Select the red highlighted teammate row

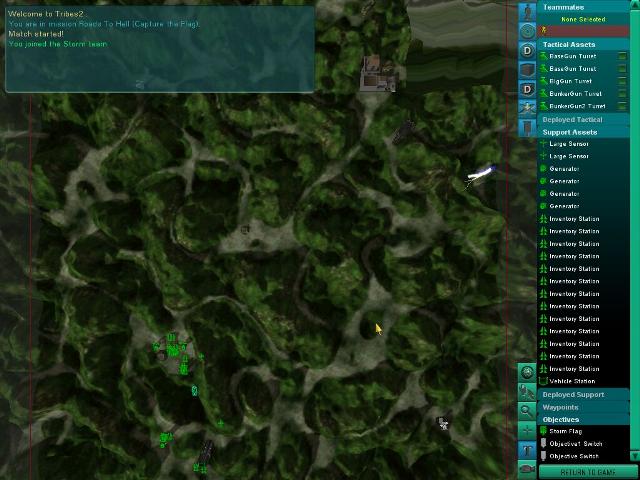coord(583,31)
